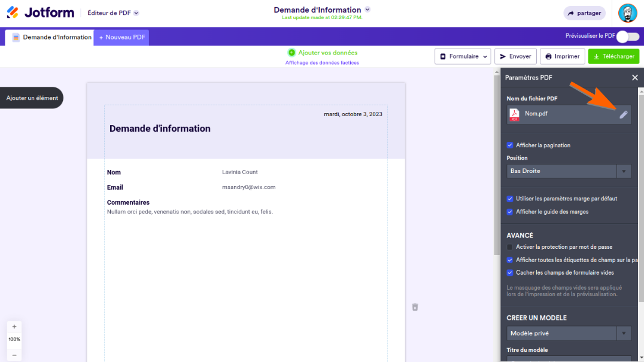644x362 pixels.
Task: Click the Imprimer button
Action: (x=562, y=56)
